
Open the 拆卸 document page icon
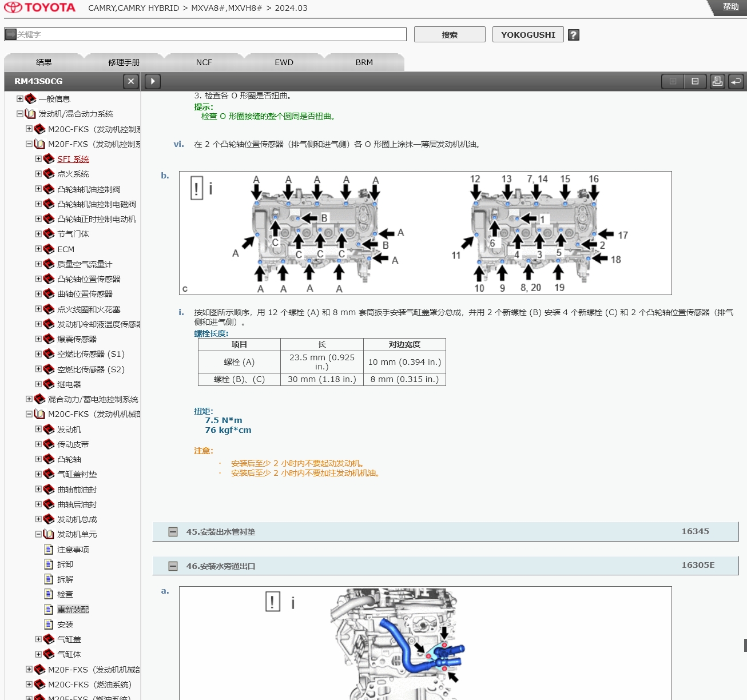click(49, 564)
